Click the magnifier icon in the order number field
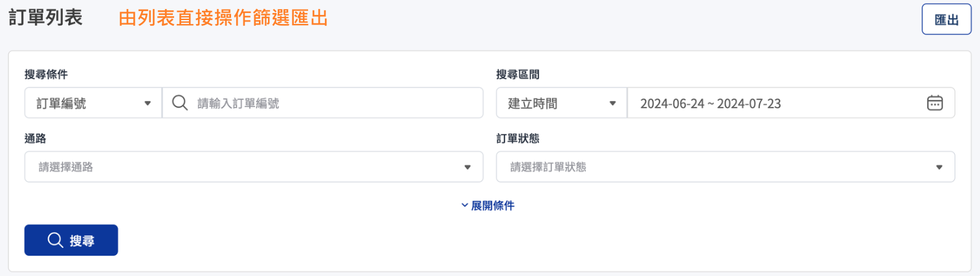This screenshot has width=980, height=276. pos(180,103)
